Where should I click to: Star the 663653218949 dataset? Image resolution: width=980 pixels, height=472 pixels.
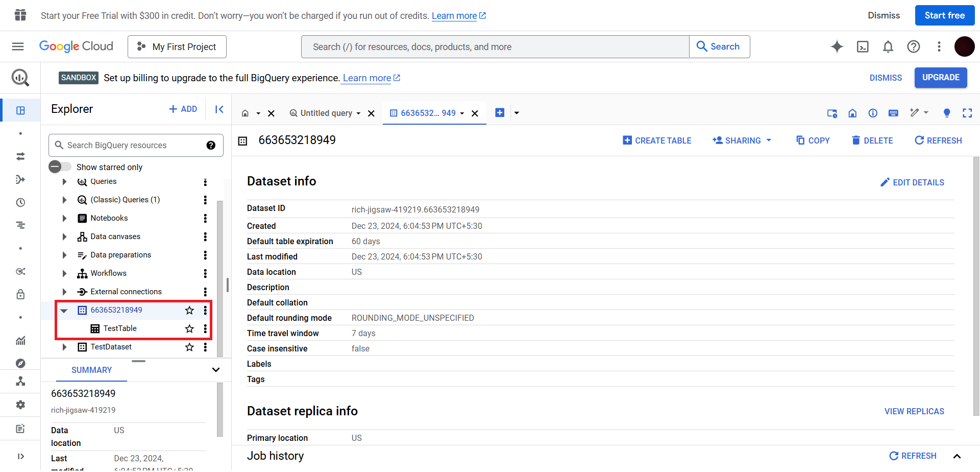pyautogui.click(x=189, y=310)
